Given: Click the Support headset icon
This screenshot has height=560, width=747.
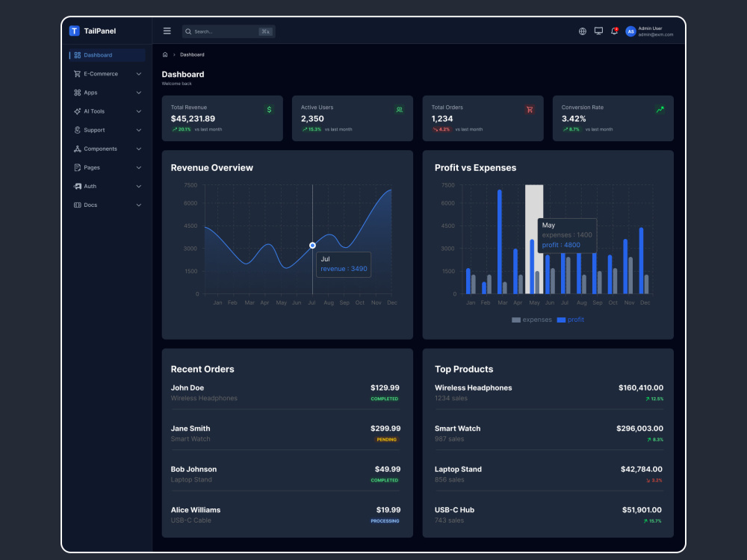Looking at the screenshot, I should pos(77,130).
